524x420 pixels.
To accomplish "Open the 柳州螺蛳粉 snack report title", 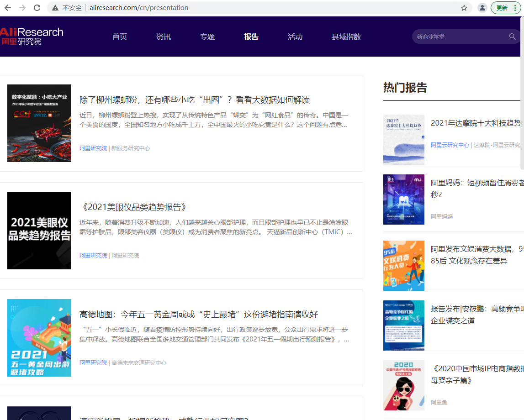I will coord(195,100).
